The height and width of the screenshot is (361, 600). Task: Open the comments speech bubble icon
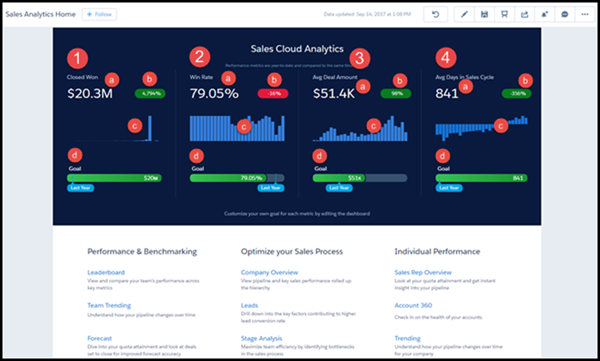(565, 15)
